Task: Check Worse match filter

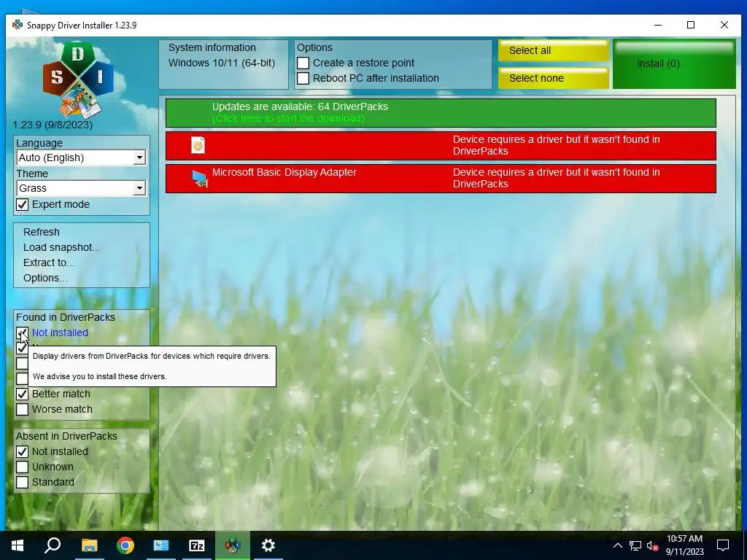Action: point(22,409)
